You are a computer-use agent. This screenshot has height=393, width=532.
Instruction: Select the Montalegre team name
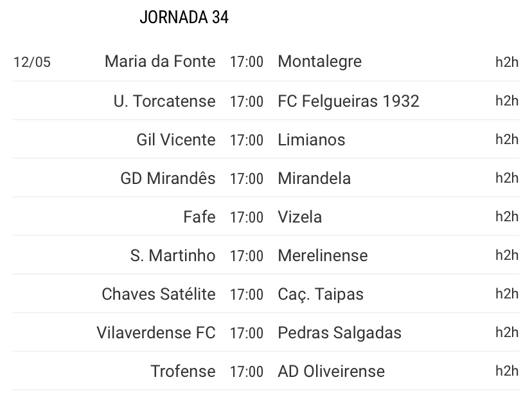(x=319, y=62)
